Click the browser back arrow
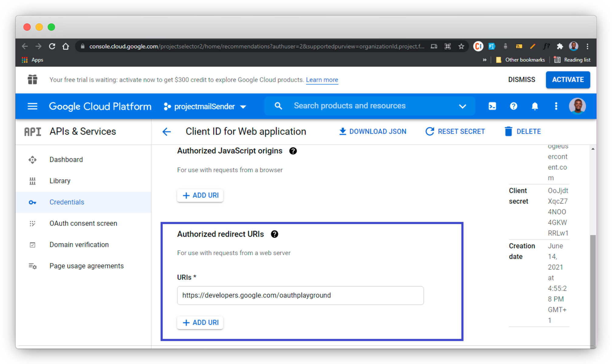612x364 pixels. (25, 46)
